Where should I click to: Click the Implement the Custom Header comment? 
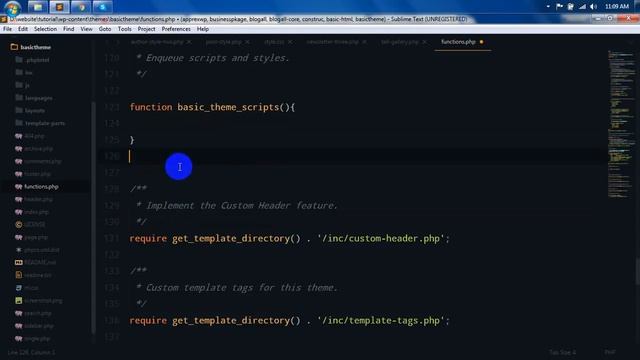(x=237, y=205)
